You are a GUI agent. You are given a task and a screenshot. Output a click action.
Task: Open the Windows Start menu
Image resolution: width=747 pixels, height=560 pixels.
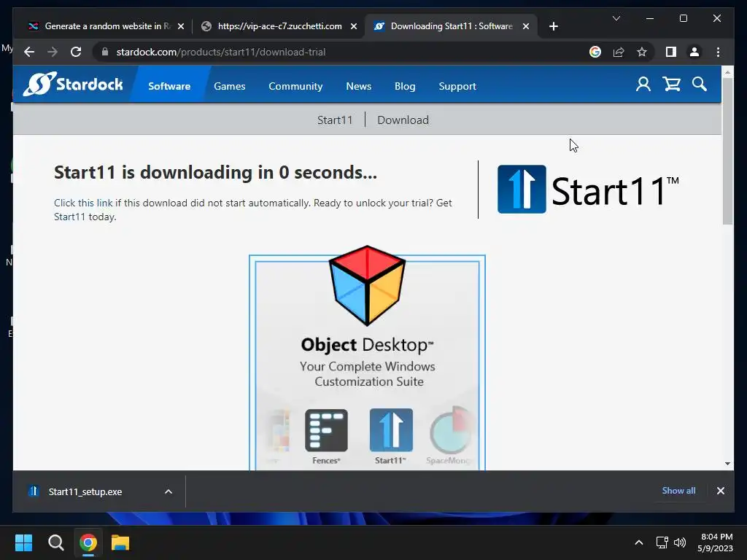23,542
